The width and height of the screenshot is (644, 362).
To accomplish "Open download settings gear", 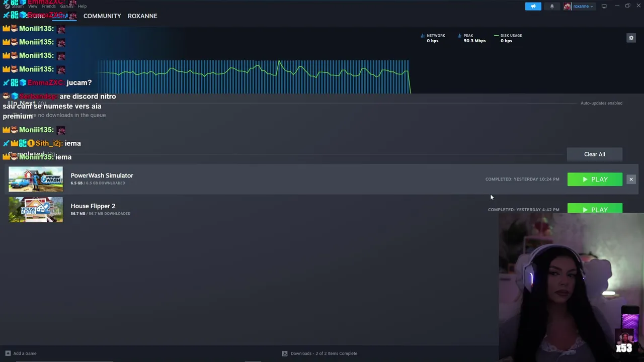I will point(631,38).
